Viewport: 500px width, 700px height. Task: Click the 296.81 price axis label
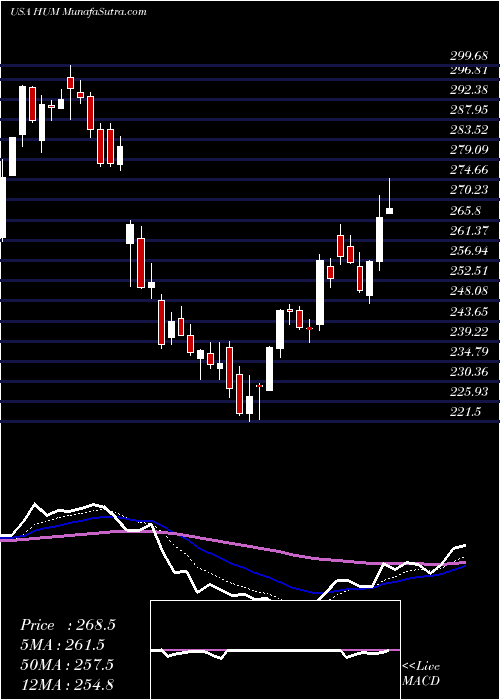coord(469,70)
